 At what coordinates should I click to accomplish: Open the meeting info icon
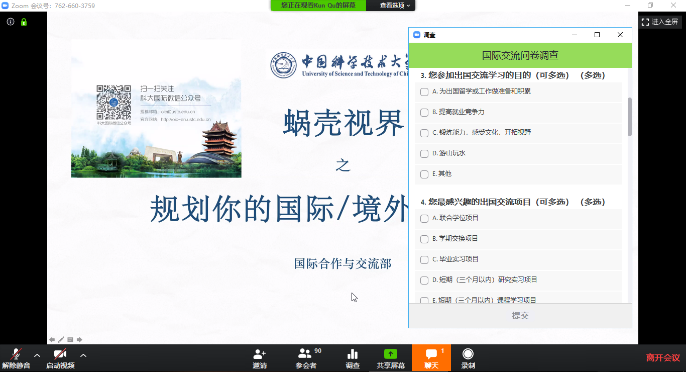click(x=10, y=22)
